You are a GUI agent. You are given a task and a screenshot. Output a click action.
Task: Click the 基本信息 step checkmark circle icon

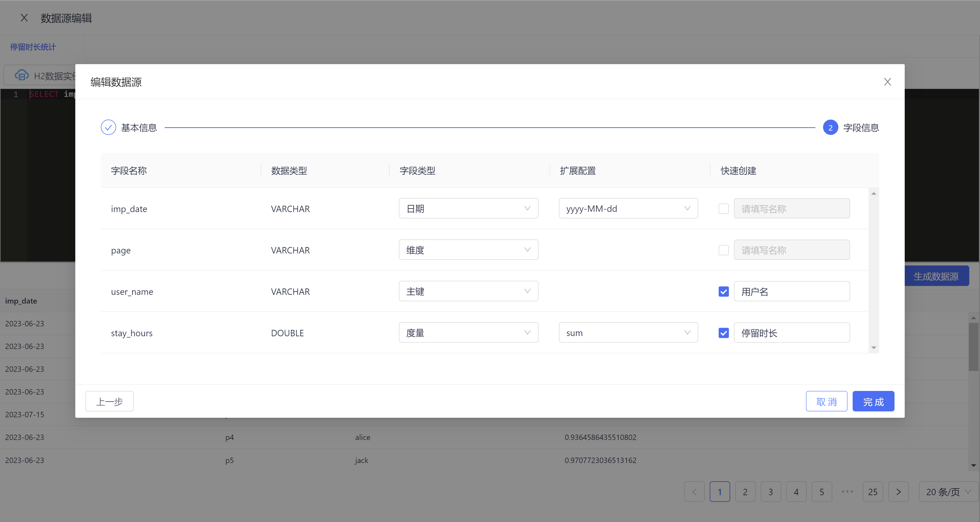(x=108, y=127)
